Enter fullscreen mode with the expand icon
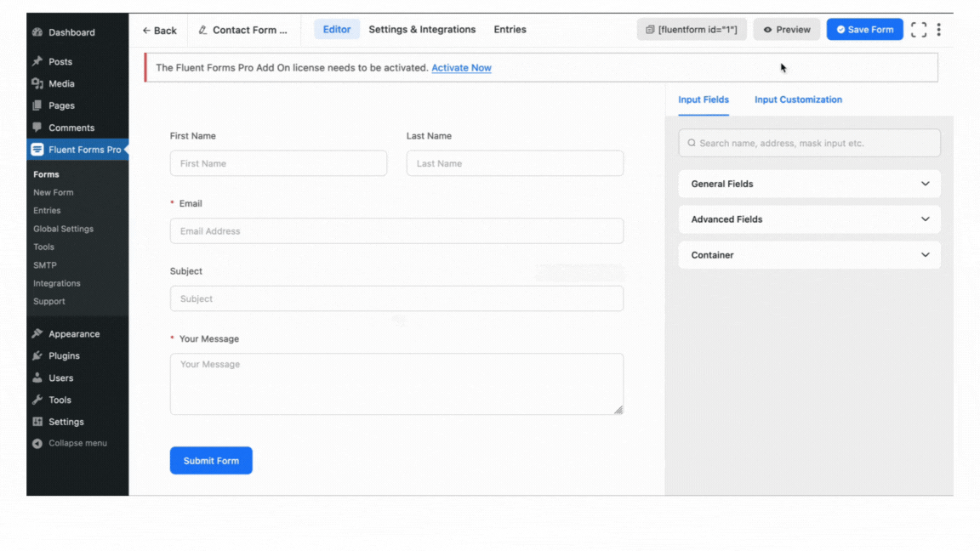Image resolution: width=980 pixels, height=551 pixels. (x=918, y=29)
